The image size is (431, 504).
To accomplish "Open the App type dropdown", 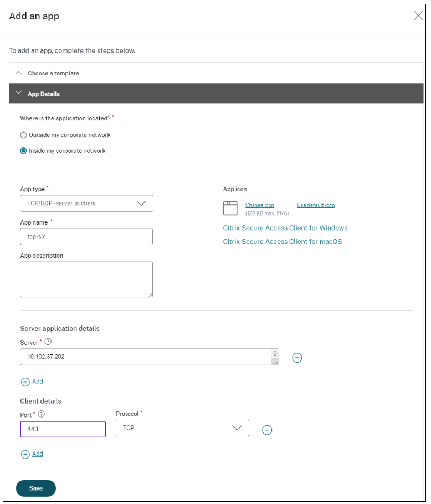I will (x=86, y=203).
